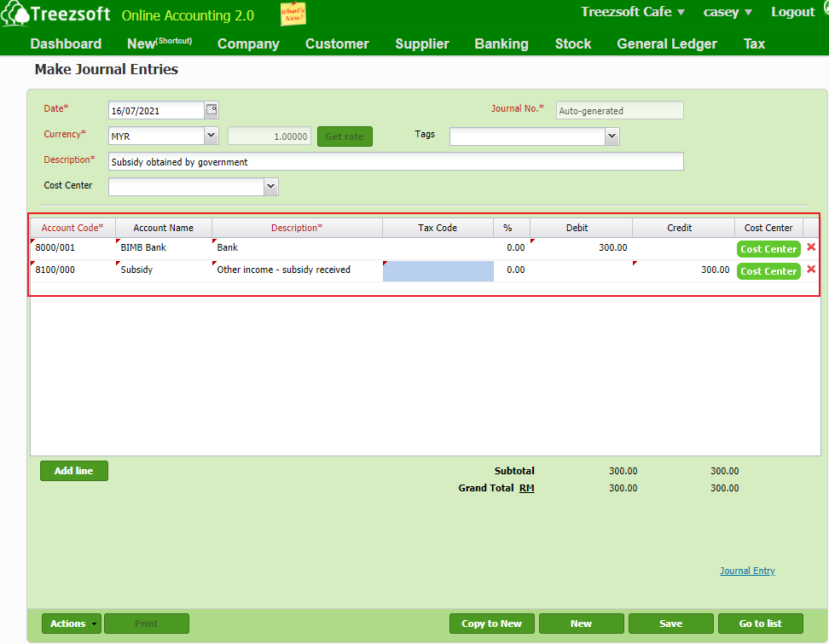829x644 pixels.
Task: Click Go to list button
Action: click(760, 624)
